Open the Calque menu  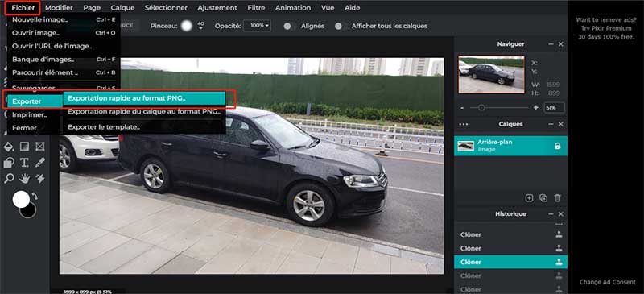pos(123,8)
